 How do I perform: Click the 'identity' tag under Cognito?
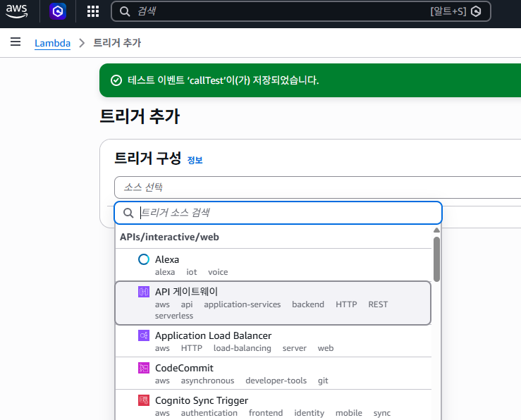tap(309, 413)
